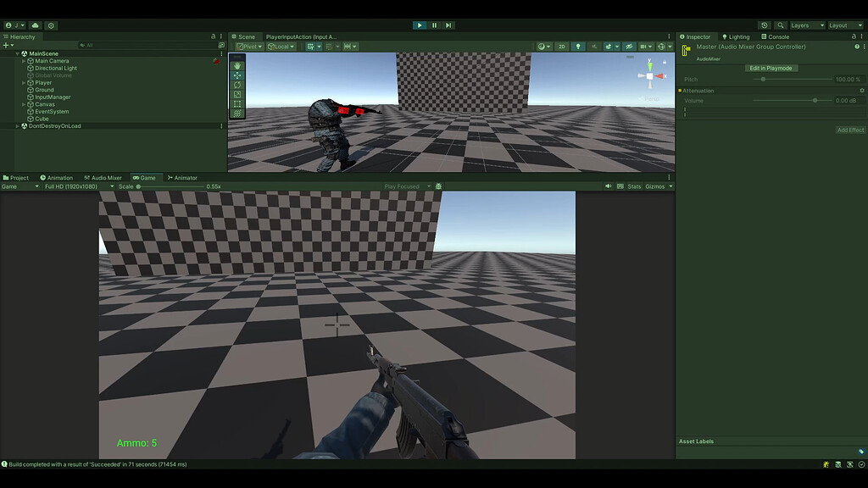868x488 pixels.
Task: Open the Play Focused dropdown
Action: click(407, 186)
